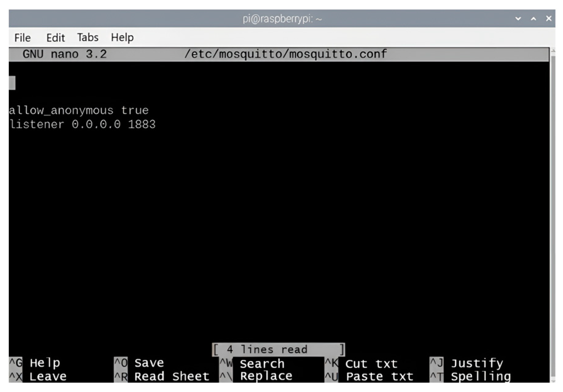The height and width of the screenshot is (392, 563).
Task: Close the pi@raspberrypi terminal window
Action: click(549, 18)
